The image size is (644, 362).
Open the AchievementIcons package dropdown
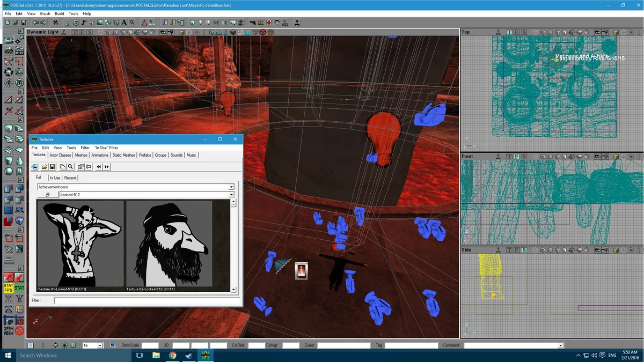click(x=231, y=187)
